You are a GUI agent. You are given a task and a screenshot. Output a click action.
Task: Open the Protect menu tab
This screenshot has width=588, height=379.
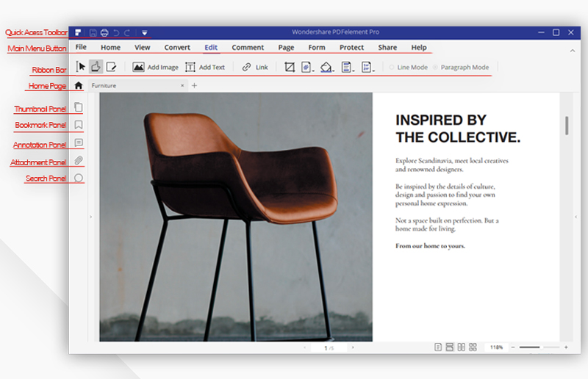click(x=351, y=47)
